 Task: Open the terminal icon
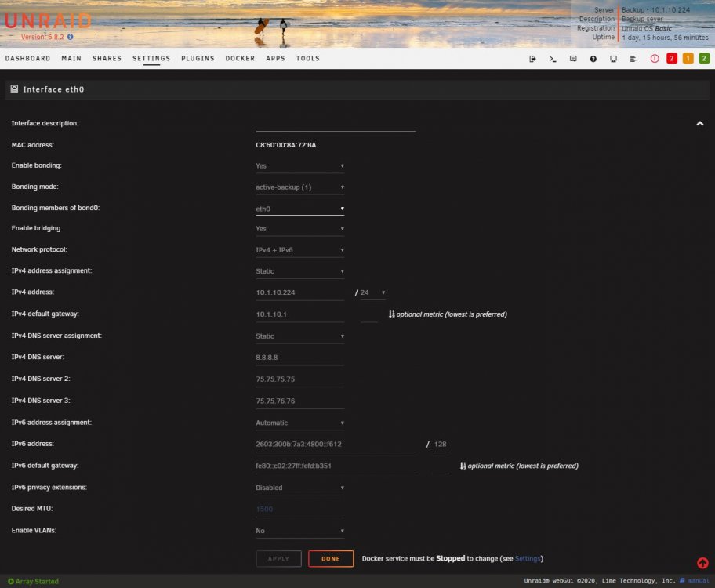pyautogui.click(x=553, y=59)
